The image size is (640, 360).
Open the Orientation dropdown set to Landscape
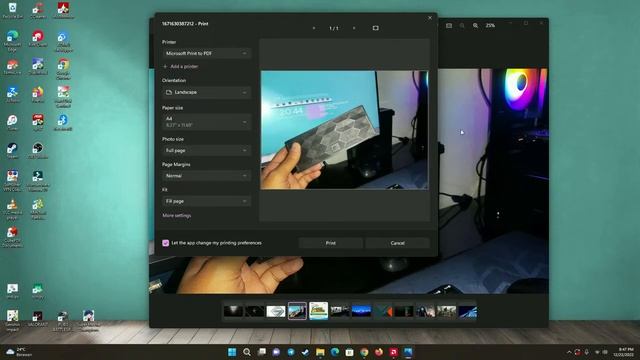pyautogui.click(x=206, y=92)
